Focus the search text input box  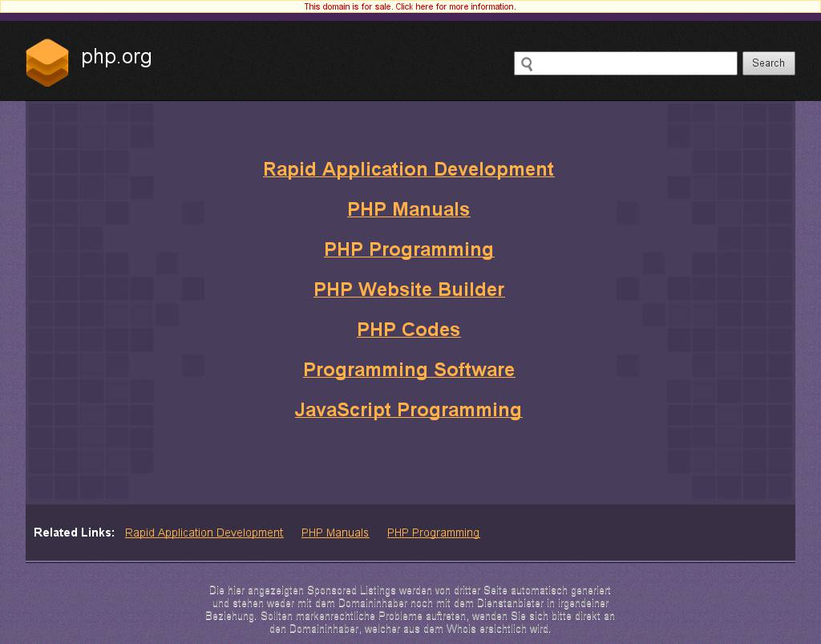[x=633, y=63]
